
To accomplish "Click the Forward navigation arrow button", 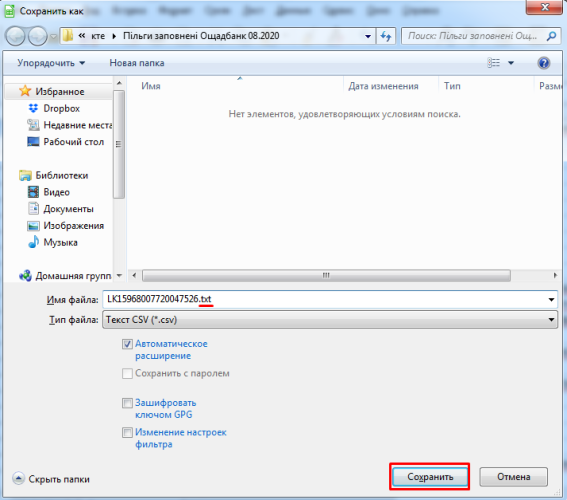I will (x=37, y=36).
